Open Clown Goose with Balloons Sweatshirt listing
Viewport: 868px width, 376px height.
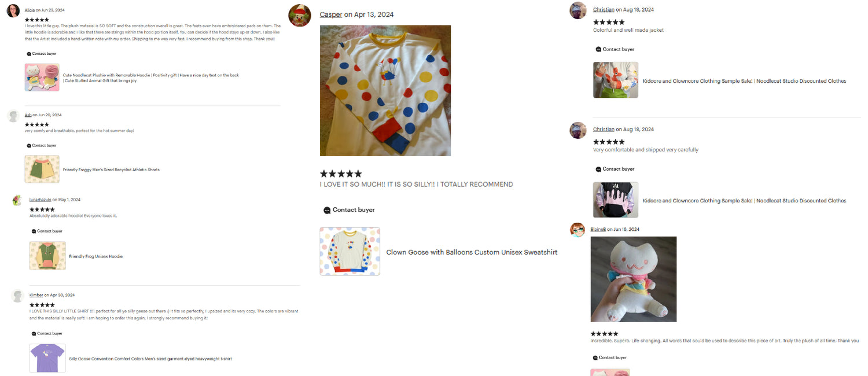click(x=472, y=252)
